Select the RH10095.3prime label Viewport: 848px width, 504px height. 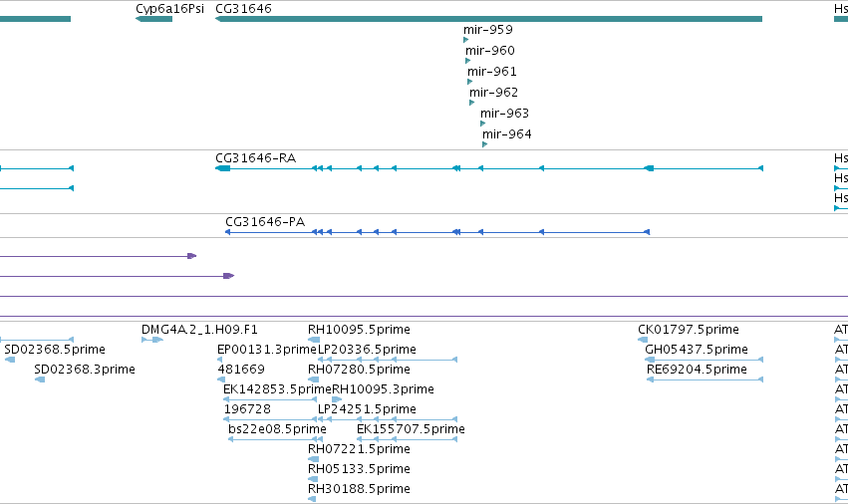(x=383, y=389)
